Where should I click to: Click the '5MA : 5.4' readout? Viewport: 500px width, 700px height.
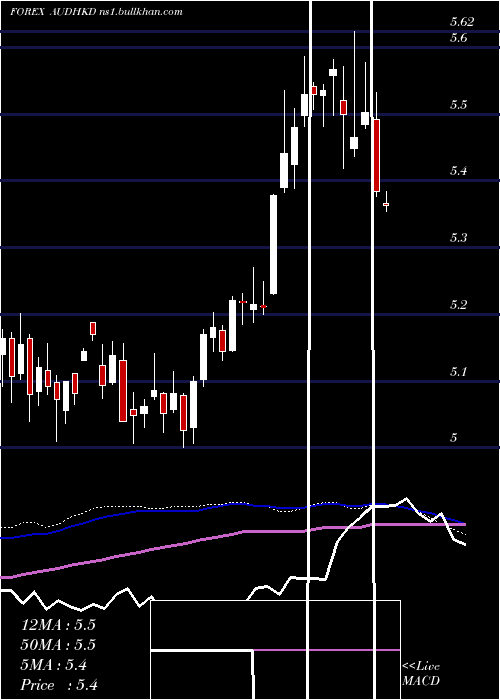(54, 665)
